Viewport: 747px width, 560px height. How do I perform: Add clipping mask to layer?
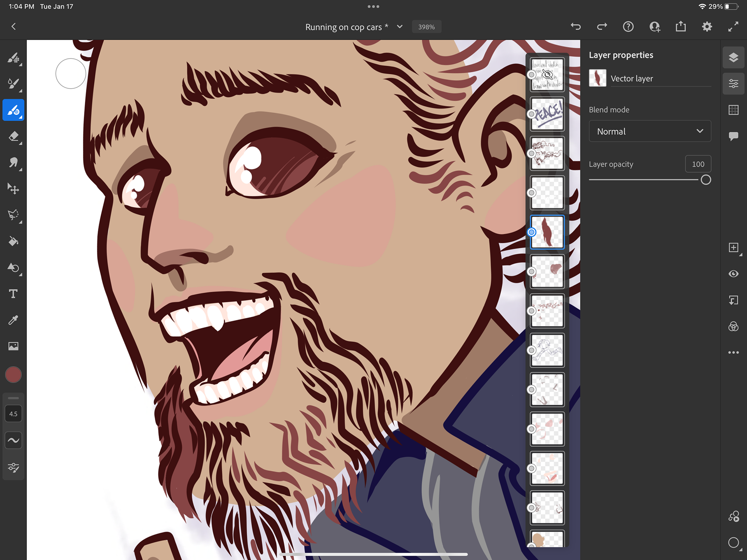click(x=733, y=300)
